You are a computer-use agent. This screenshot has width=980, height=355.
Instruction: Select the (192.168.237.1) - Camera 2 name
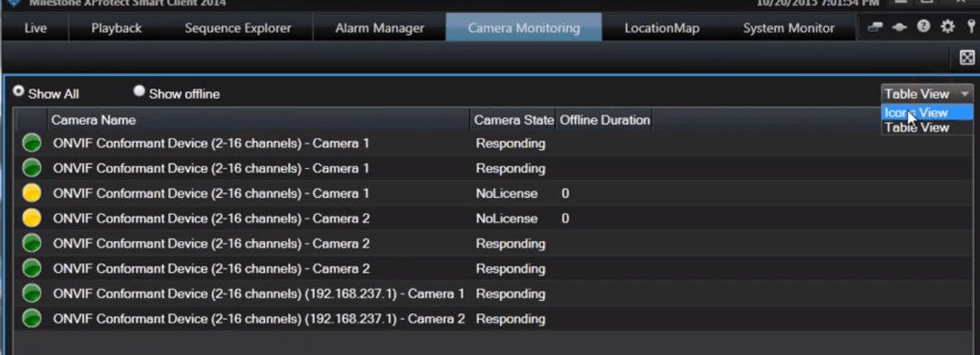point(259,319)
